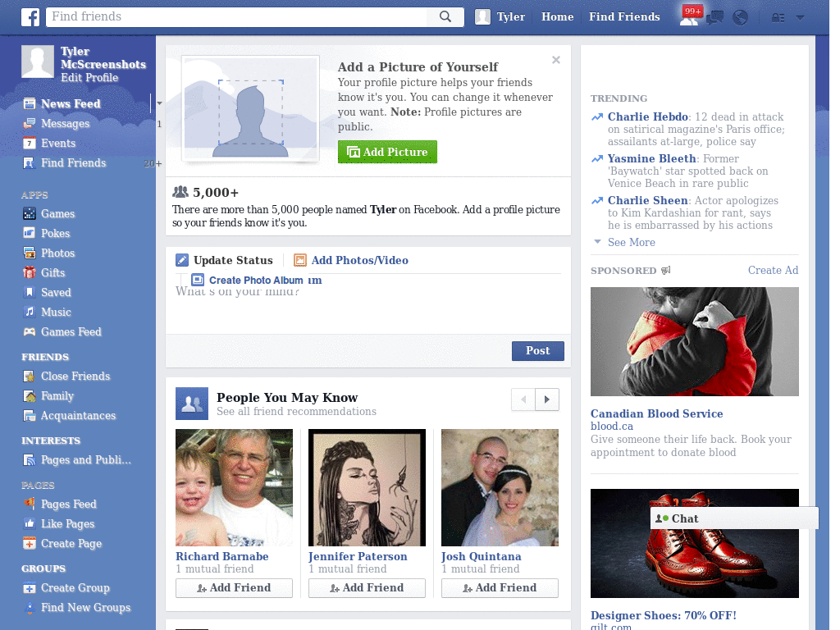Open Home in the top navigation
The width and height of the screenshot is (840, 630).
(557, 16)
